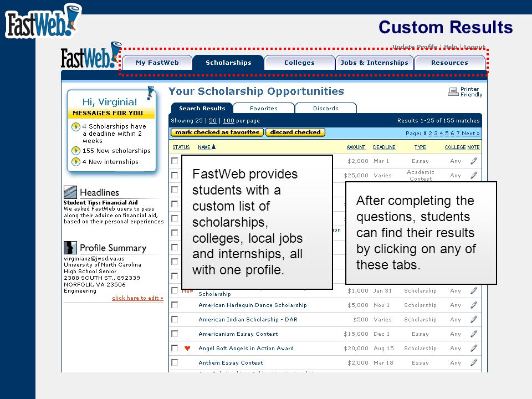Open American Indian Scholarship - DAR
Screen dimensions: 532x399
(x=248, y=319)
